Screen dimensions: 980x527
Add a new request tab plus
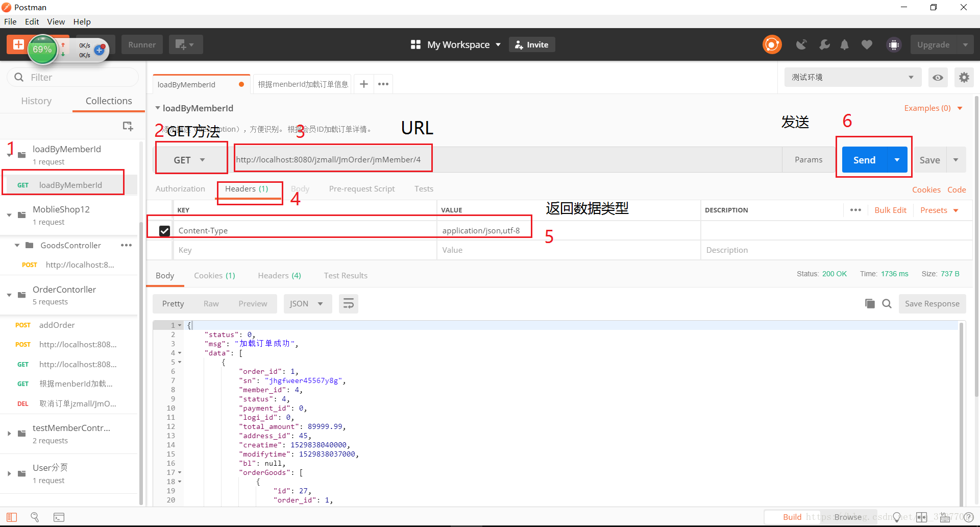[363, 84]
